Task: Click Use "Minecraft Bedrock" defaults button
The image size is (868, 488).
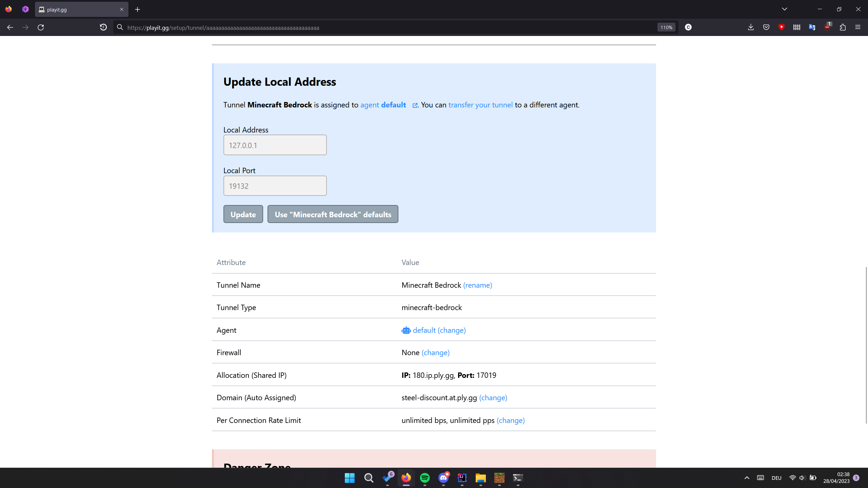Action: 333,214
